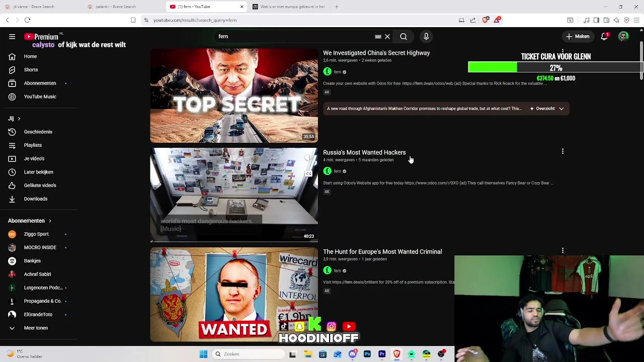Share this page via toolbar icon
Screen dimensions: 644x362
473,20
